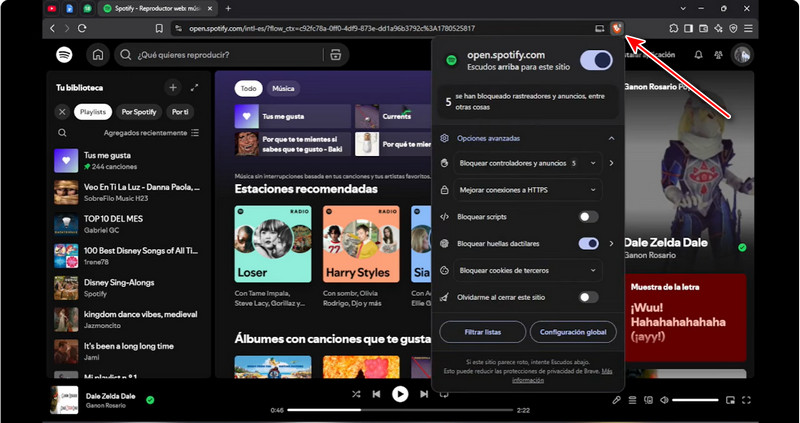Select the Todo filter tab

tap(248, 88)
